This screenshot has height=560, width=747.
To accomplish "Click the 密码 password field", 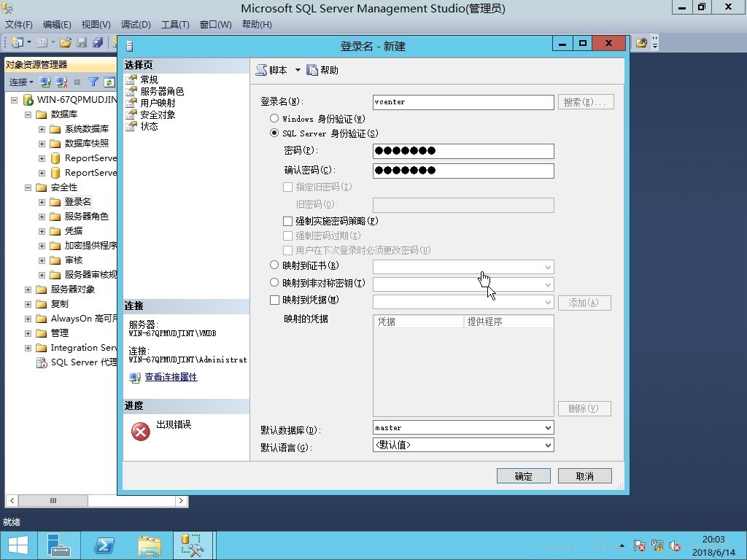I will click(463, 151).
